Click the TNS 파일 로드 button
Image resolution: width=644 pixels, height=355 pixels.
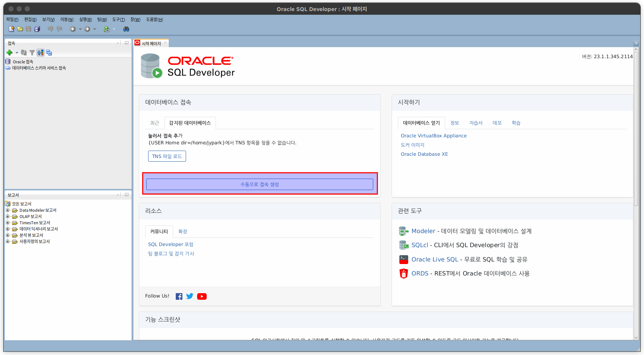(x=167, y=156)
